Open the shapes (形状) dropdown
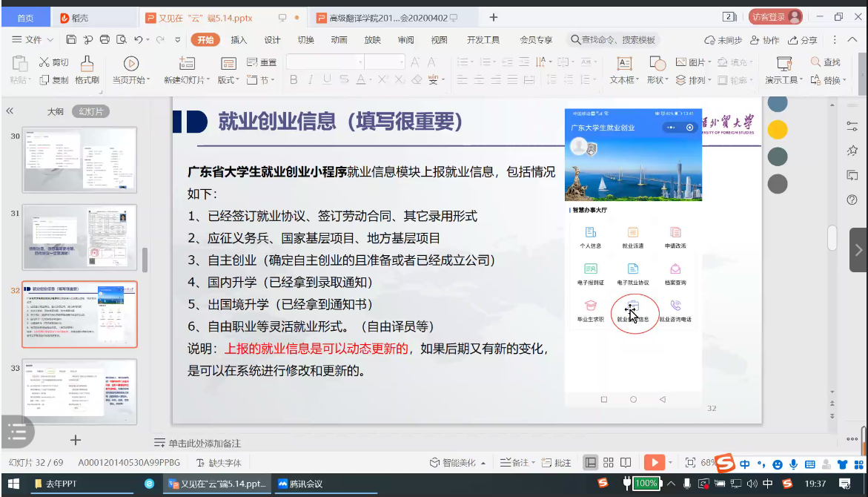The height and width of the screenshot is (497, 868). (657, 80)
